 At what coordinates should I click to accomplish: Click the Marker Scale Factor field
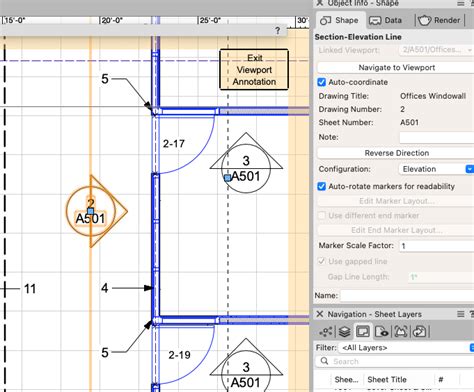(437, 246)
